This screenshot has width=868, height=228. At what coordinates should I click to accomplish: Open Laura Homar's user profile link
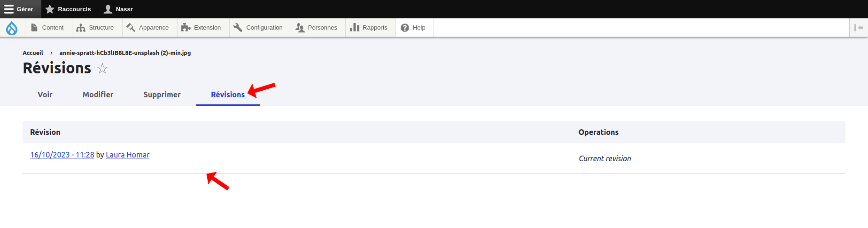coord(128,155)
